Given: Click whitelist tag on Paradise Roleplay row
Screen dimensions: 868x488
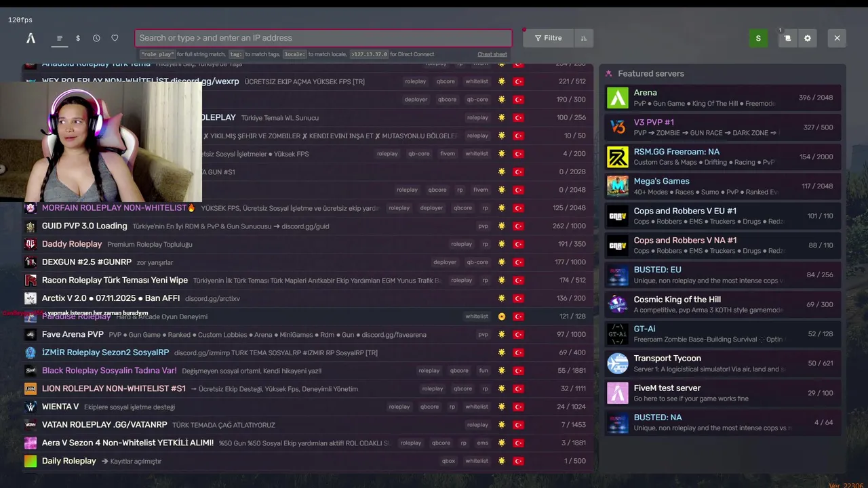Looking at the screenshot, I should (x=477, y=317).
